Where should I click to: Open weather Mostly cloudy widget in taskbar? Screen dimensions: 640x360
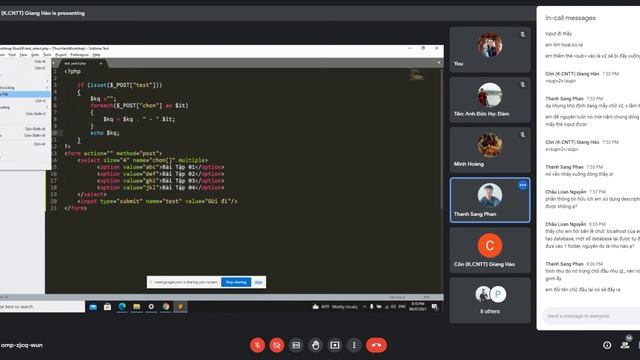(x=335, y=307)
